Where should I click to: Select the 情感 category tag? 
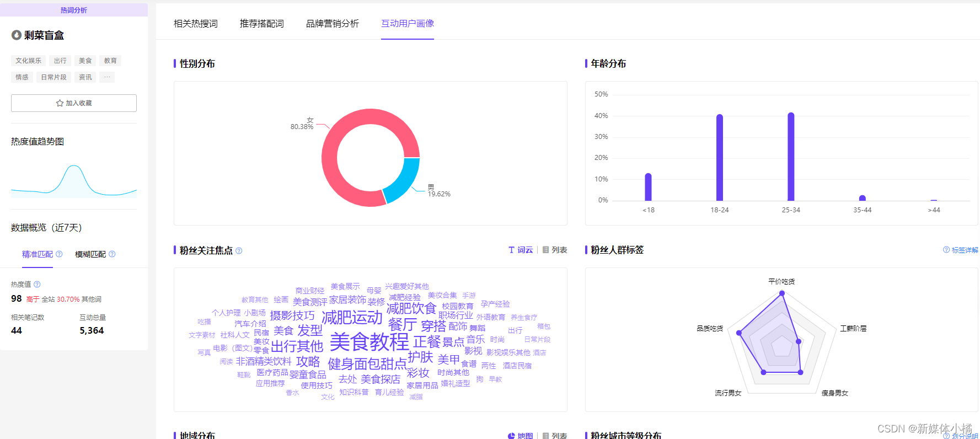click(x=22, y=77)
